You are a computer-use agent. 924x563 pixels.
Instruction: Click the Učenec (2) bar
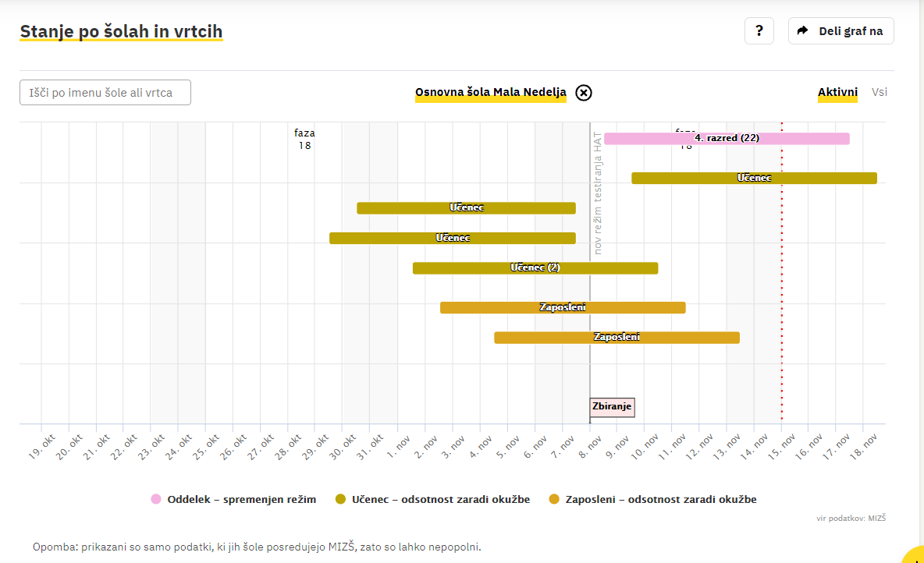tap(535, 268)
